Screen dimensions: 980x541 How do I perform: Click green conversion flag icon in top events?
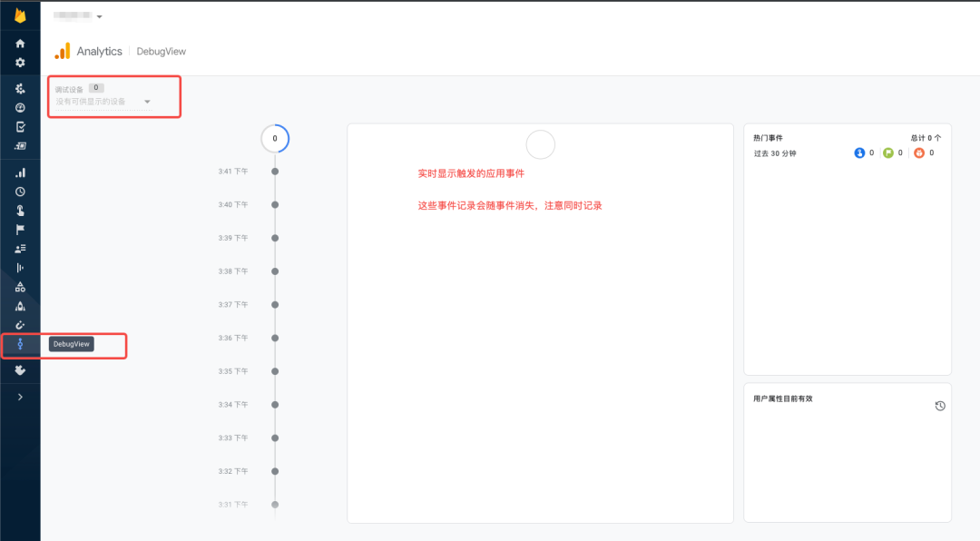tap(888, 152)
